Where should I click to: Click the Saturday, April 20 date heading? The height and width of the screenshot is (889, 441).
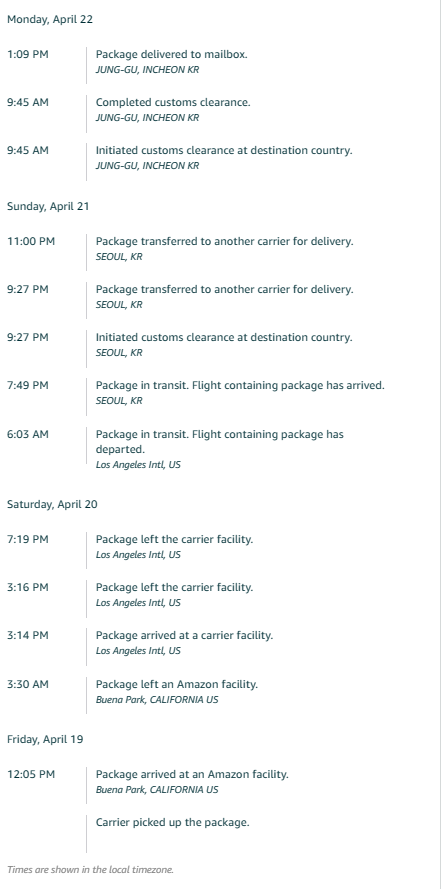pos(52,505)
